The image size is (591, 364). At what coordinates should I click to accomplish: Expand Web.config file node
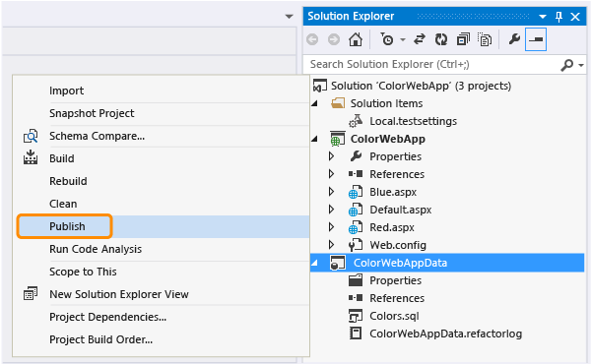pyautogui.click(x=332, y=245)
